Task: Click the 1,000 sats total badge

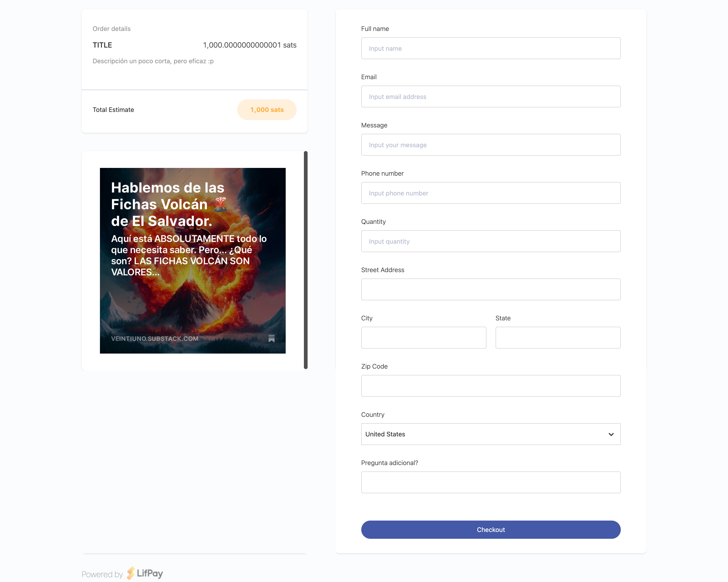Action: point(267,110)
